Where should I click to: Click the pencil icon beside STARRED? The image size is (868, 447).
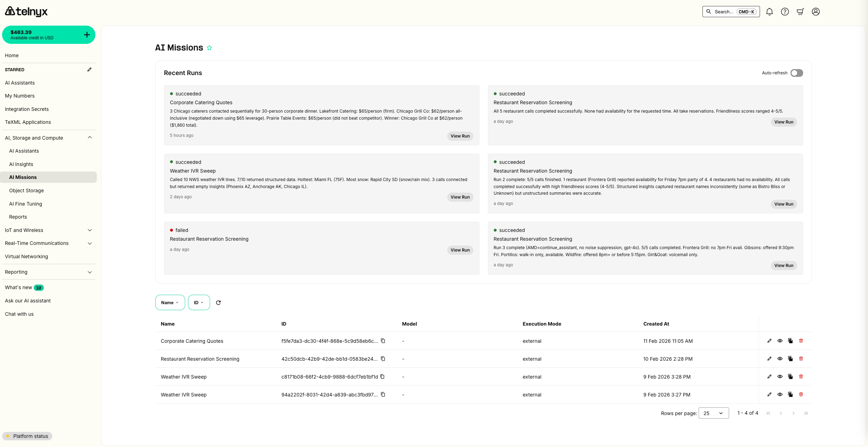coord(89,69)
